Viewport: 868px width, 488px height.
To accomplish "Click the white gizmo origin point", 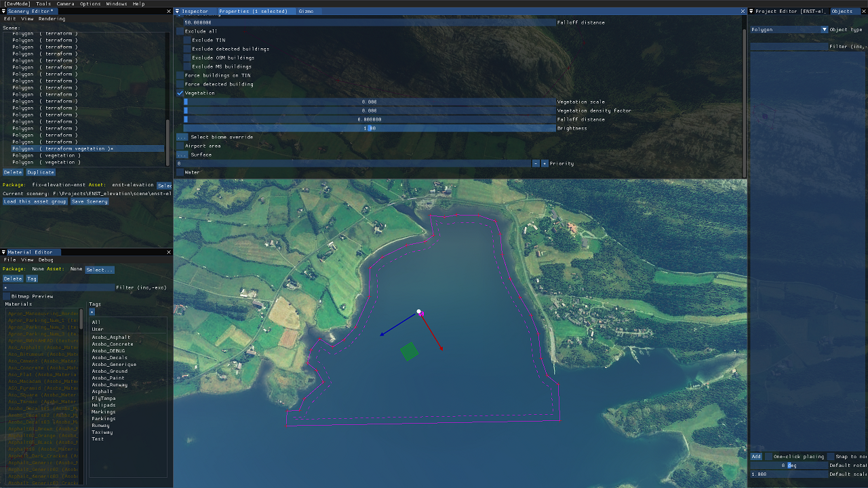I will tap(419, 312).
